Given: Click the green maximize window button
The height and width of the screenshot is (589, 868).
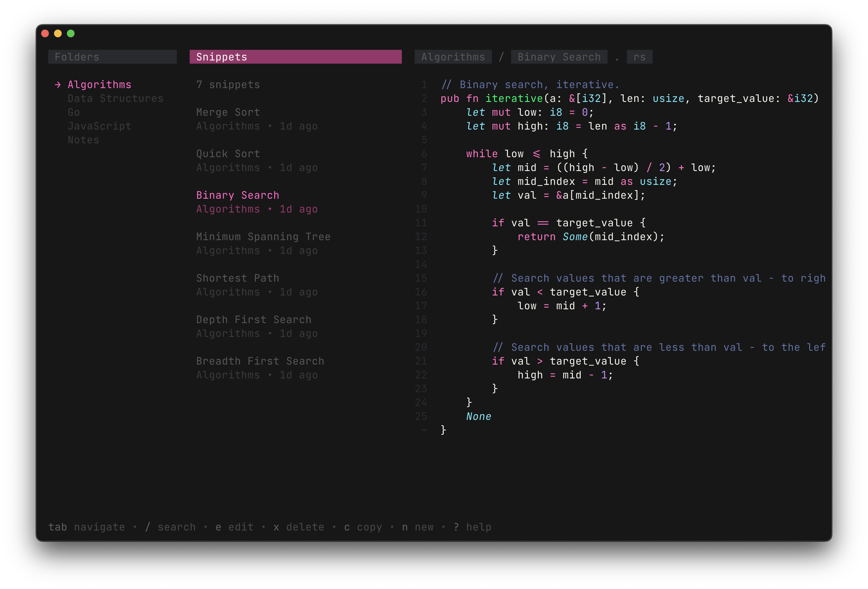Looking at the screenshot, I should pyautogui.click(x=71, y=34).
